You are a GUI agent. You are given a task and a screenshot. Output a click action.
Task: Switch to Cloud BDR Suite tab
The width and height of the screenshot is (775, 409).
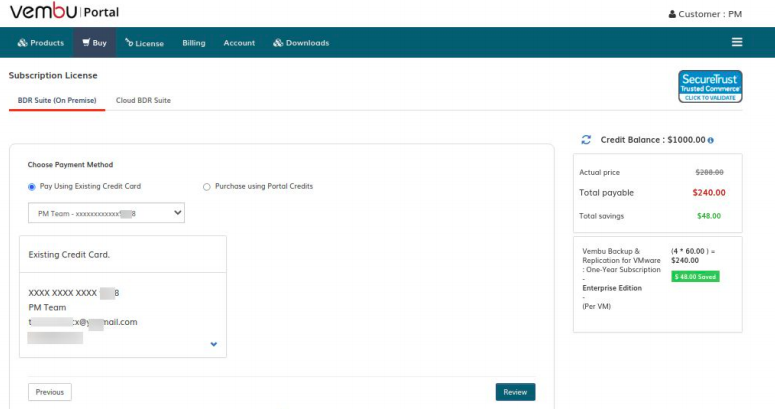pos(143,100)
